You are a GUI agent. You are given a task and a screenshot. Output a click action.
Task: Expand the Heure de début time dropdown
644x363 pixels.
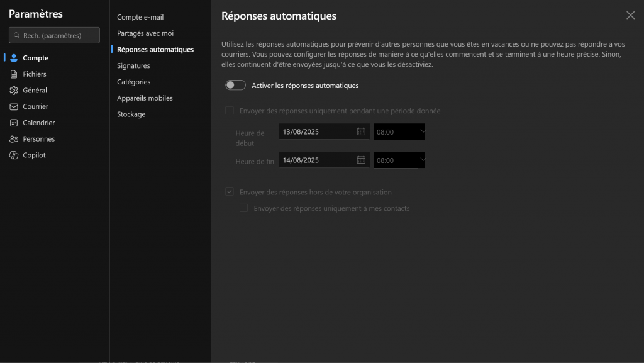(x=421, y=131)
